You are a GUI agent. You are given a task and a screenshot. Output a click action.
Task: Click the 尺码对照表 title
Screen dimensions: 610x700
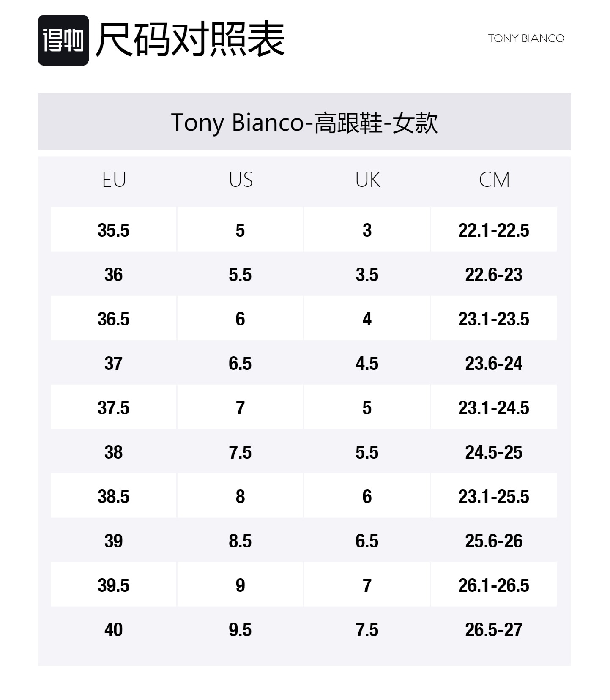pyautogui.click(x=191, y=40)
